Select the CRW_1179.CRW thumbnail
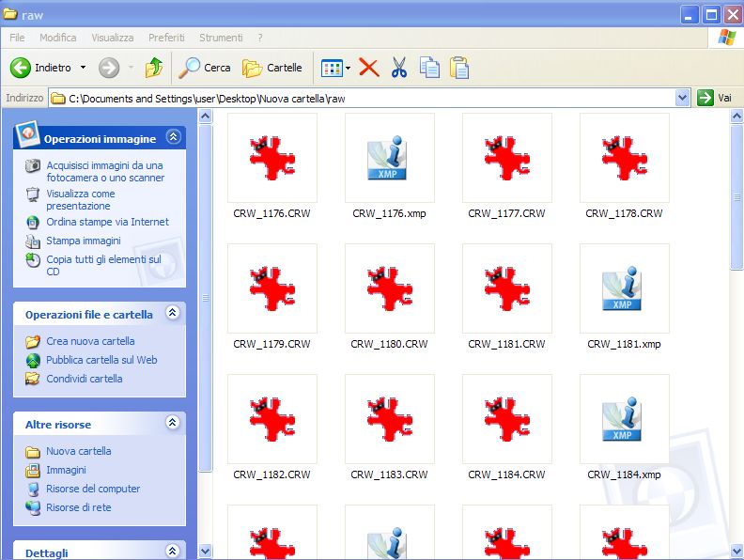Viewport: 744px width, 560px height. coord(271,288)
